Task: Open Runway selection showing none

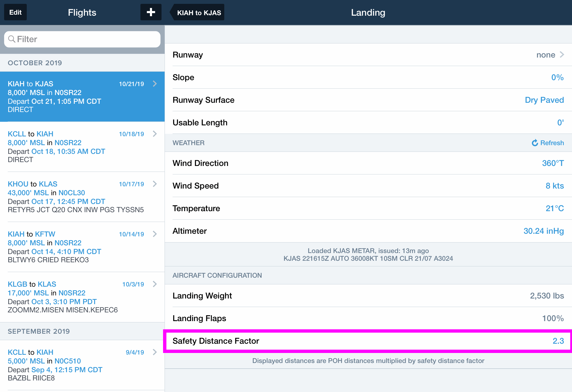Action: click(550, 55)
